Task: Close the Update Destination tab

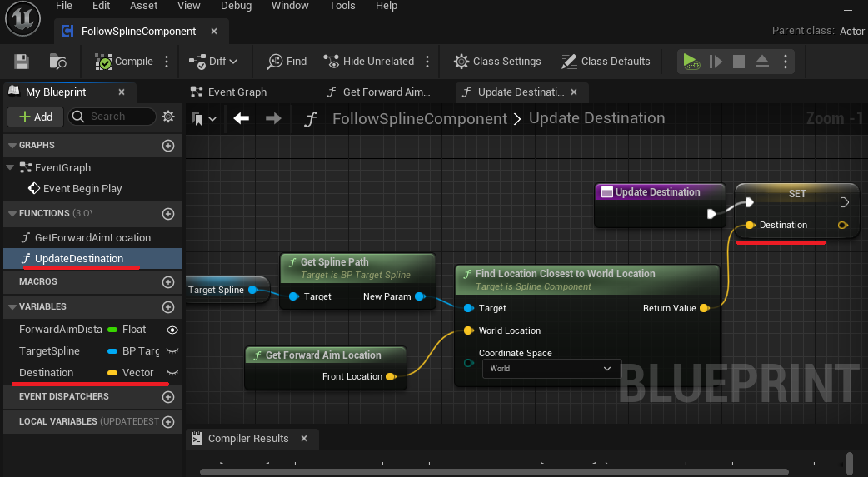Action: coord(574,92)
